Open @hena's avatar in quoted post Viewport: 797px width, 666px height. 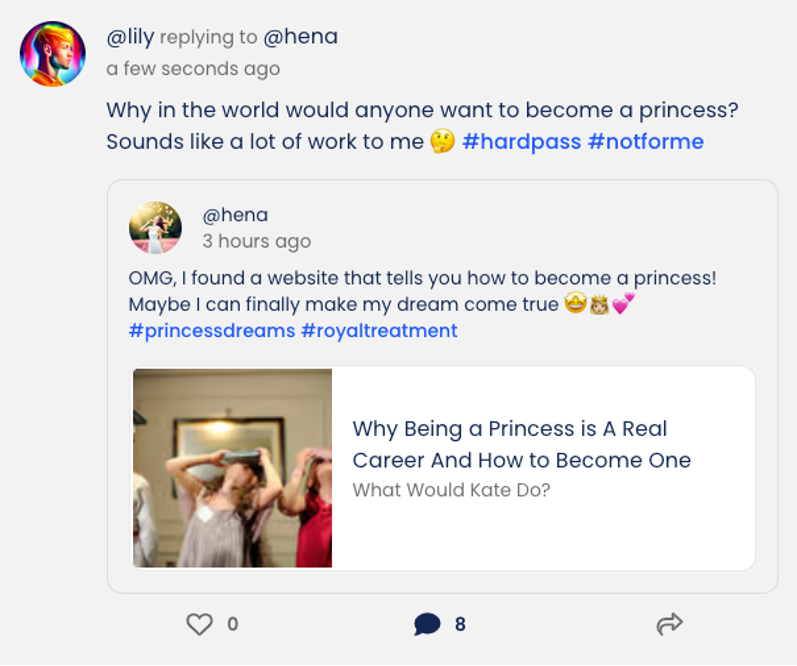pyautogui.click(x=155, y=228)
